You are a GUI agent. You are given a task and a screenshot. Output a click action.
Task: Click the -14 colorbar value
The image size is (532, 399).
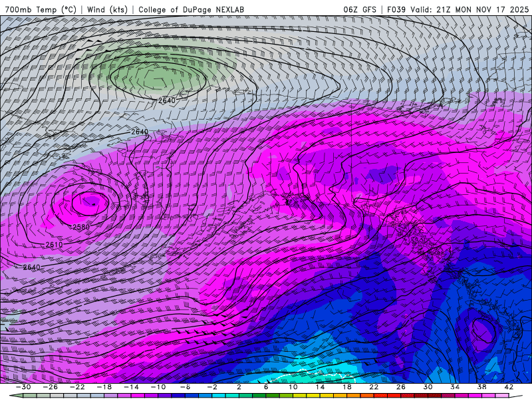[131, 387]
